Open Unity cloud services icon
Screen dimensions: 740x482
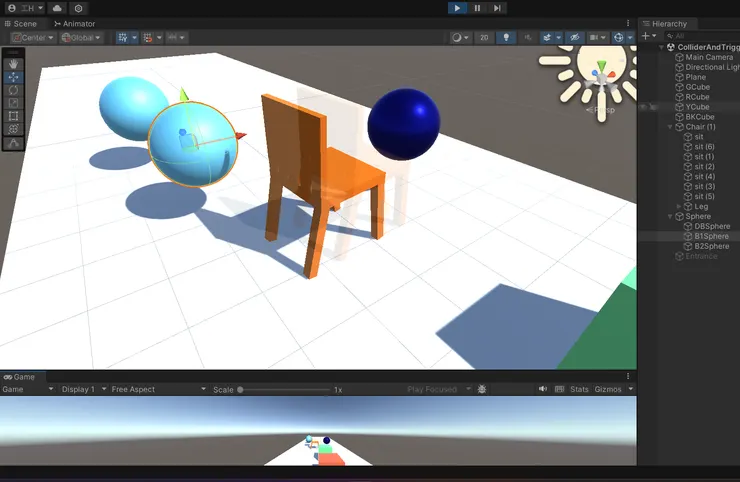pyautogui.click(x=57, y=8)
